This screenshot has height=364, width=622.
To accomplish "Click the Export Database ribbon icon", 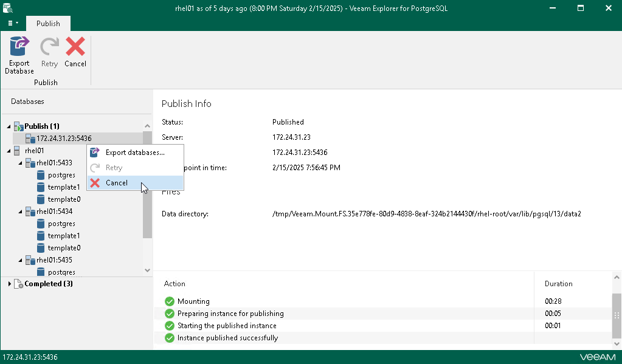I will (19, 47).
